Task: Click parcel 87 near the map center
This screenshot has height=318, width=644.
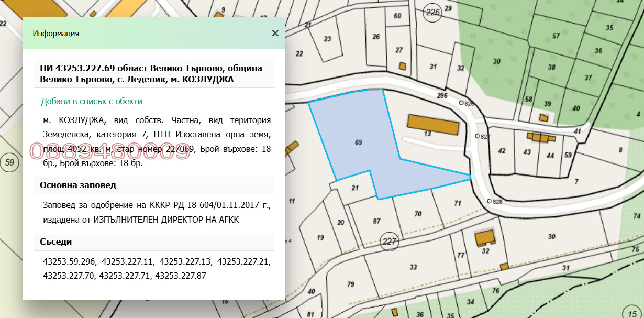Action: (377, 222)
